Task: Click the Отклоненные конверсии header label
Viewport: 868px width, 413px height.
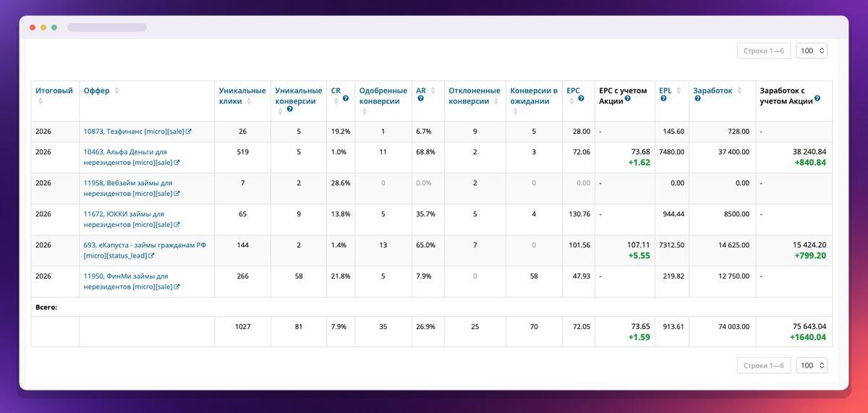Action: coord(475,95)
